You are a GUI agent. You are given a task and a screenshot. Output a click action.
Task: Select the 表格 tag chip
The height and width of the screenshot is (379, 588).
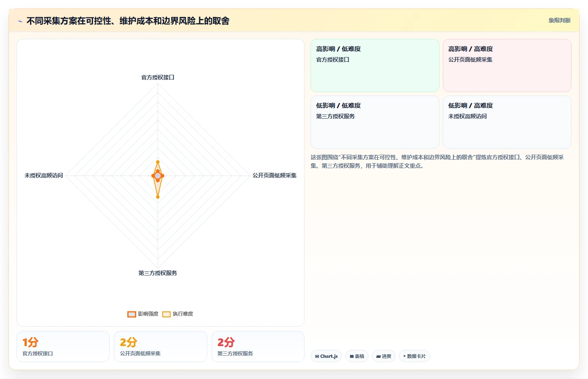click(357, 356)
